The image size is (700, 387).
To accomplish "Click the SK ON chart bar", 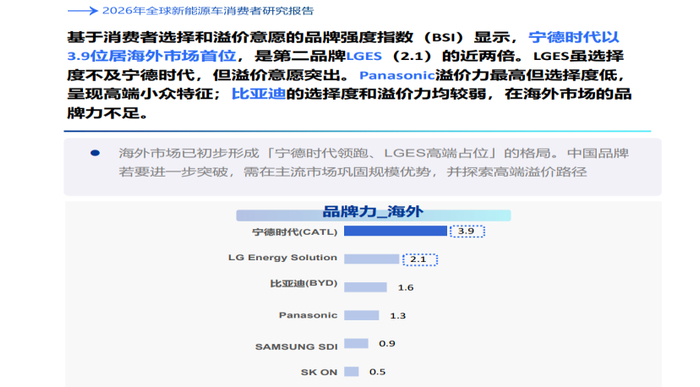I will [351, 371].
